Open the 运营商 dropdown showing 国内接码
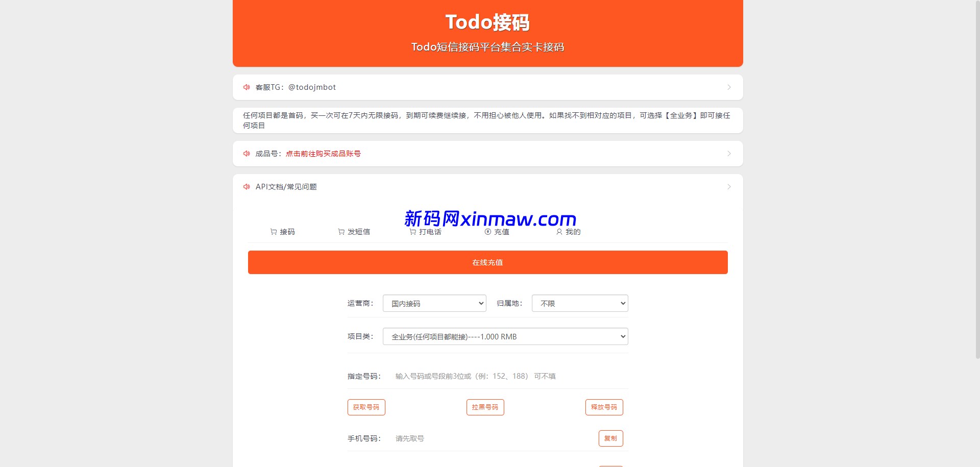This screenshot has height=467, width=980. 434,303
